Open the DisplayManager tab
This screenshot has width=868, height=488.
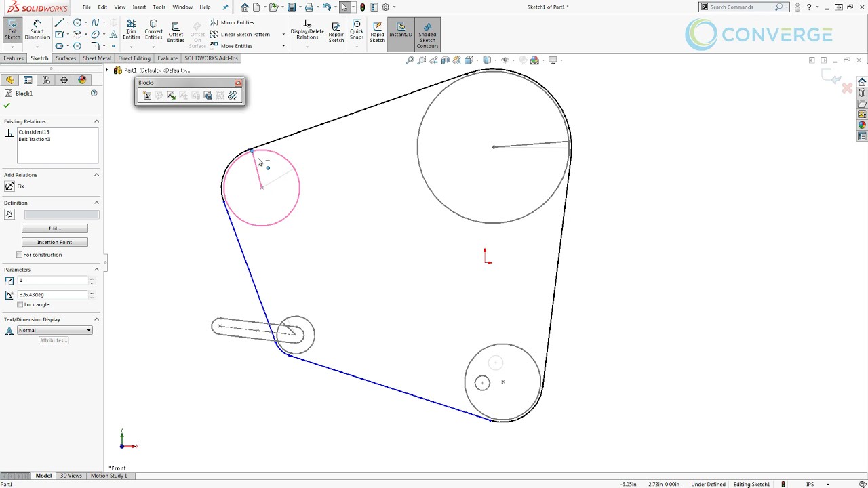point(82,80)
